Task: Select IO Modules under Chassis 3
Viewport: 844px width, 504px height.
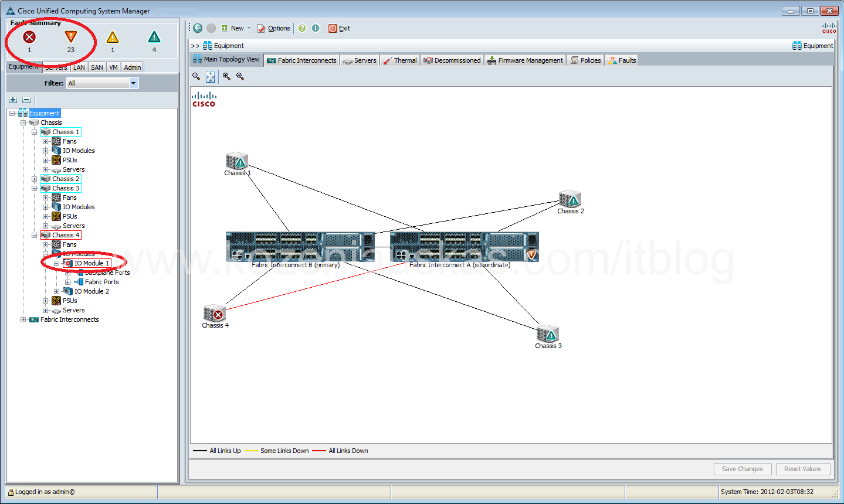Action: [x=79, y=207]
